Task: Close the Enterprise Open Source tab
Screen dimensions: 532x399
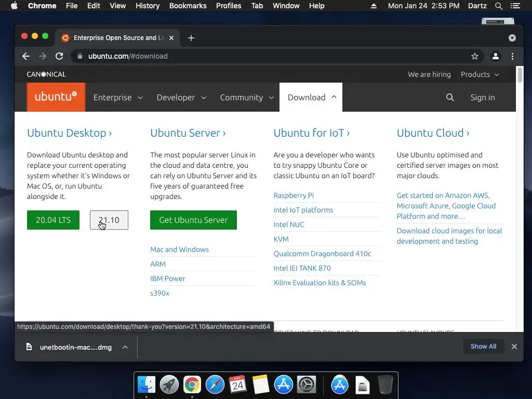Action: 171,38
